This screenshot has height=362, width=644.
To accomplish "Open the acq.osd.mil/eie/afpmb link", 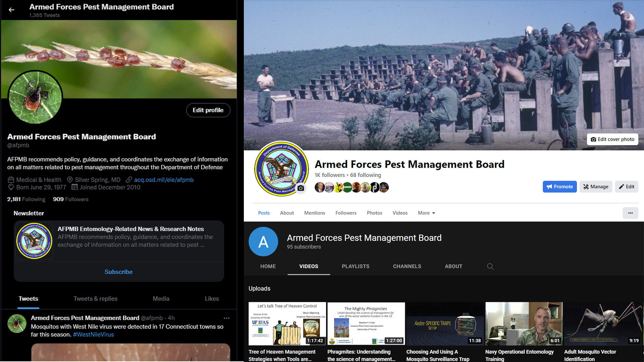I will [164, 180].
